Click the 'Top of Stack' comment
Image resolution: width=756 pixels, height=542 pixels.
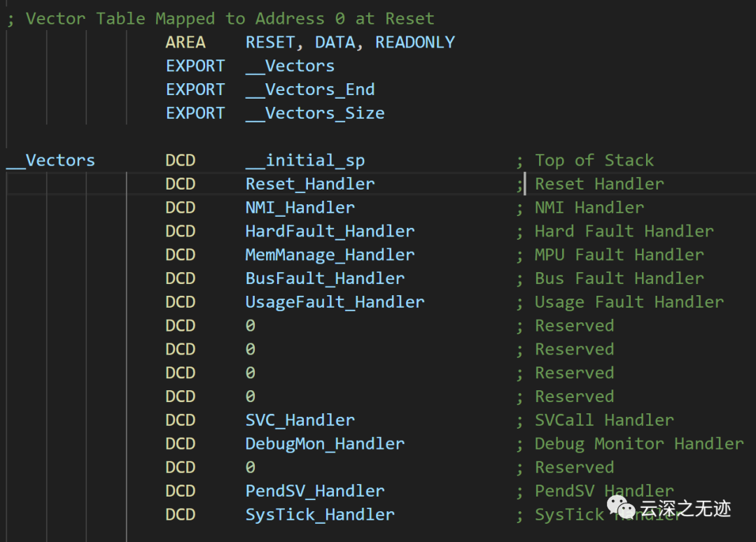tap(594, 160)
